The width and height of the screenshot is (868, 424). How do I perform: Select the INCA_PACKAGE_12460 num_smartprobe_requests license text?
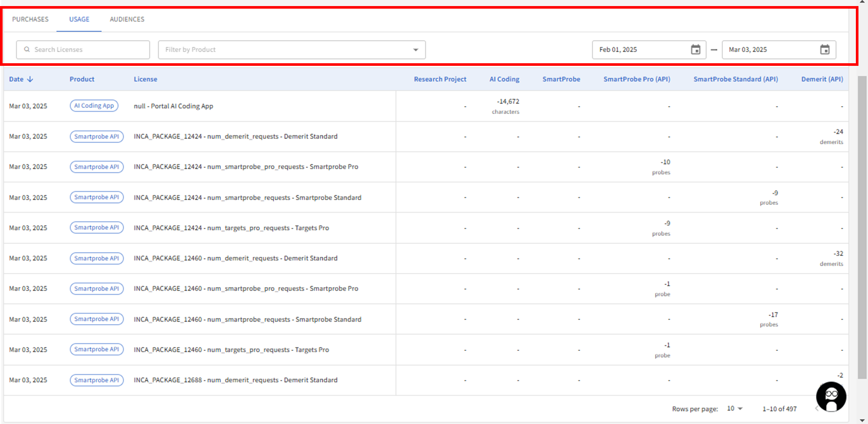click(x=247, y=319)
